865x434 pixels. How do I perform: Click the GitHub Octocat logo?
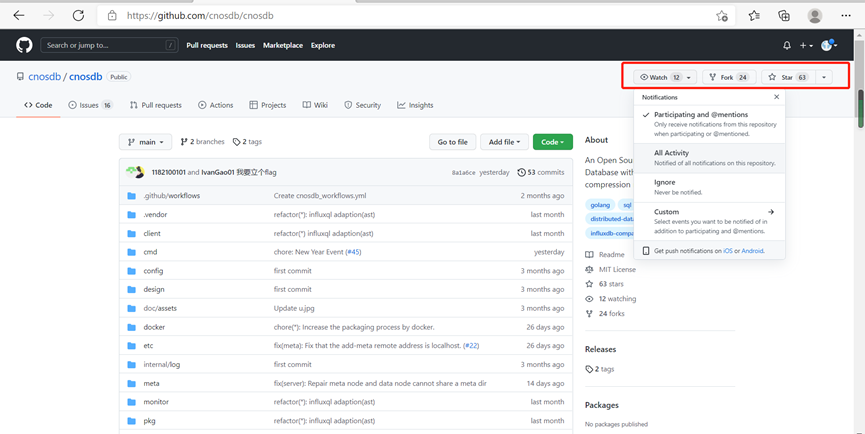24,45
